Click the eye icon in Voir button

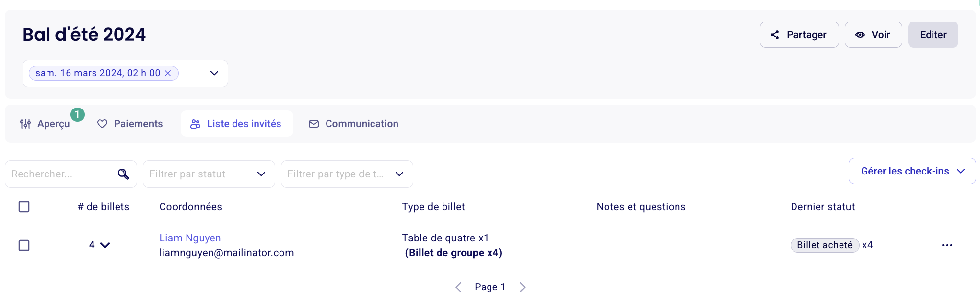[860, 35]
